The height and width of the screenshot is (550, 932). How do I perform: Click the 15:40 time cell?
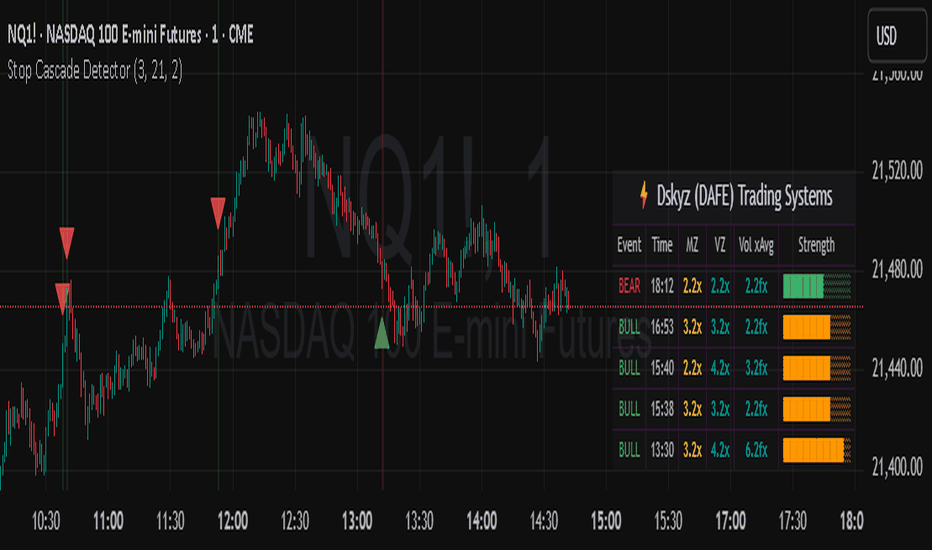coord(662,369)
